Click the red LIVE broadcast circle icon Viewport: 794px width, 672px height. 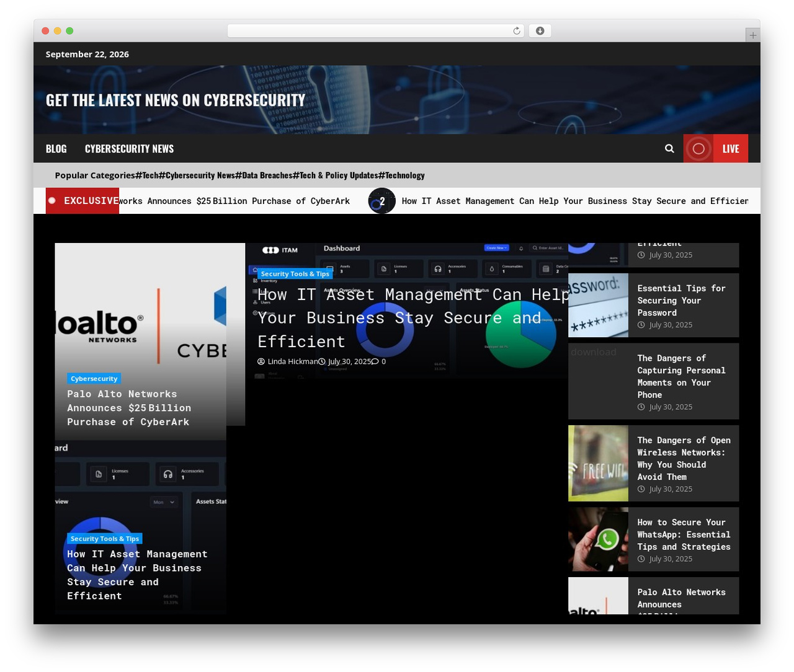(x=698, y=149)
